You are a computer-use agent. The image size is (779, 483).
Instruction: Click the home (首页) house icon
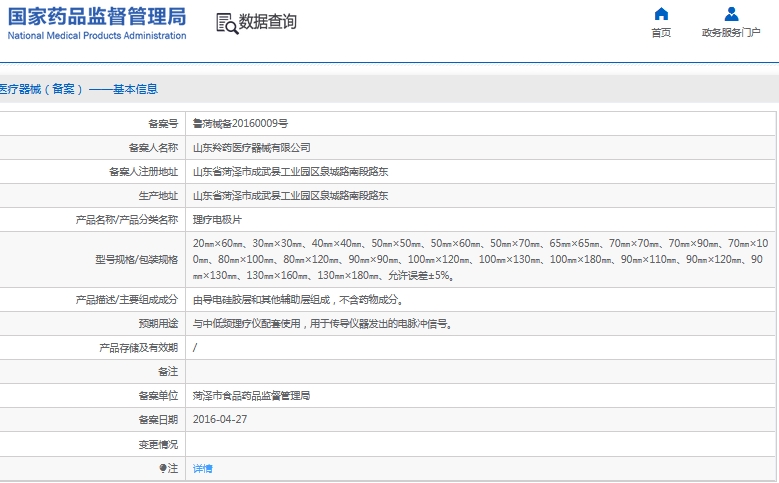pos(661,13)
